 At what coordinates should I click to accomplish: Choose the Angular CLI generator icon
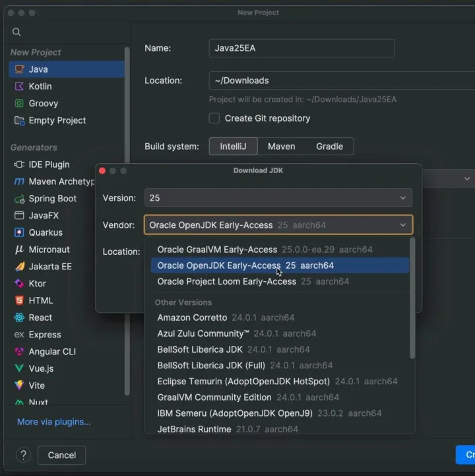[19, 351]
